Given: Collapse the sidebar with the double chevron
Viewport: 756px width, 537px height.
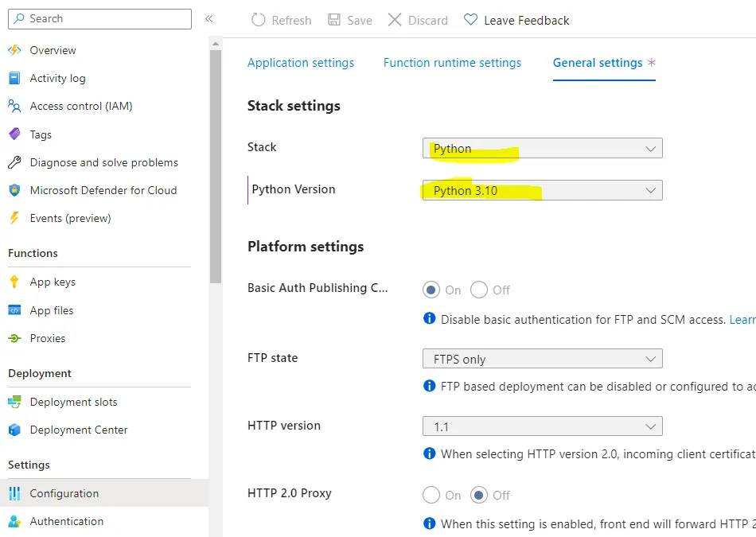Looking at the screenshot, I should [x=209, y=18].
